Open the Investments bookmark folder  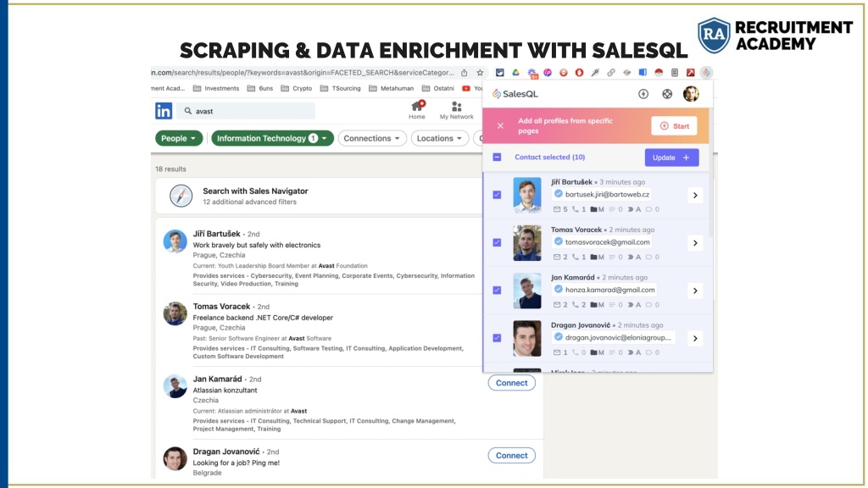coord(216,88)
